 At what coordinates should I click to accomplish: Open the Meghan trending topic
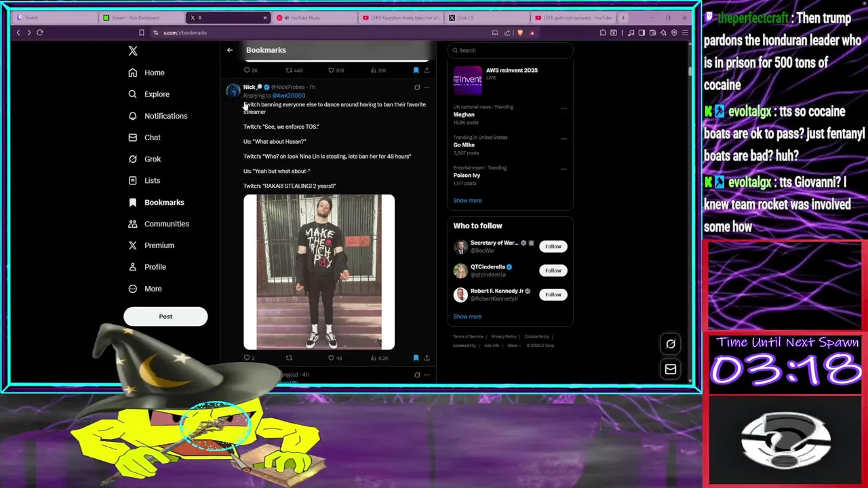(x=464, y=115)
